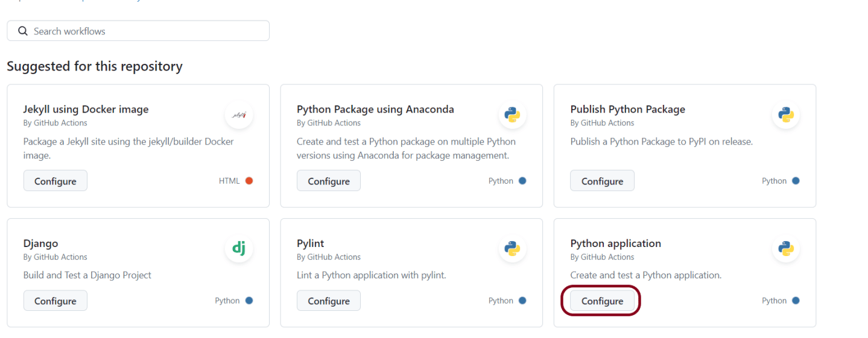Configure the Publish Python Package workflow
Screen dimensions: 868x338
[x=602, y=181]
